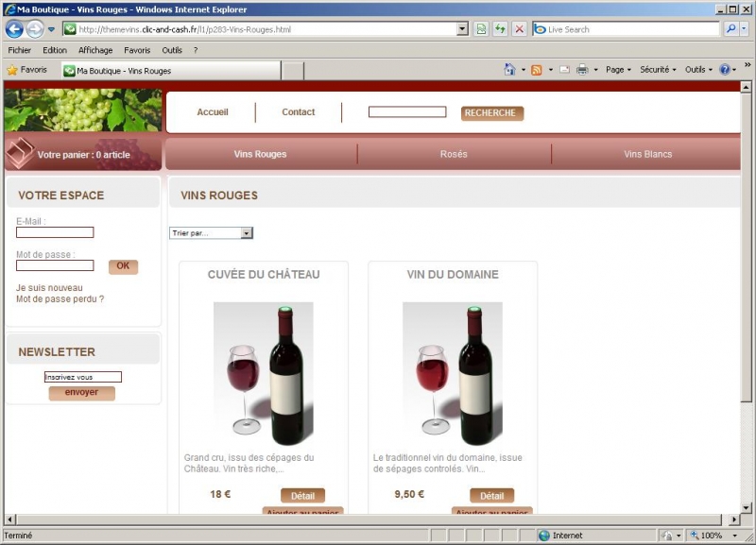Print the page with the printer icon
The image size is (756, 545).
click(582, 70)
